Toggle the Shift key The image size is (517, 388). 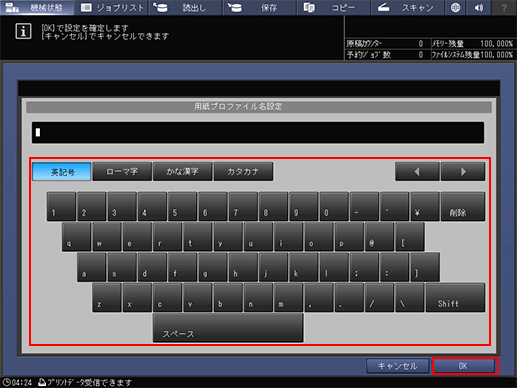(455, 297)
